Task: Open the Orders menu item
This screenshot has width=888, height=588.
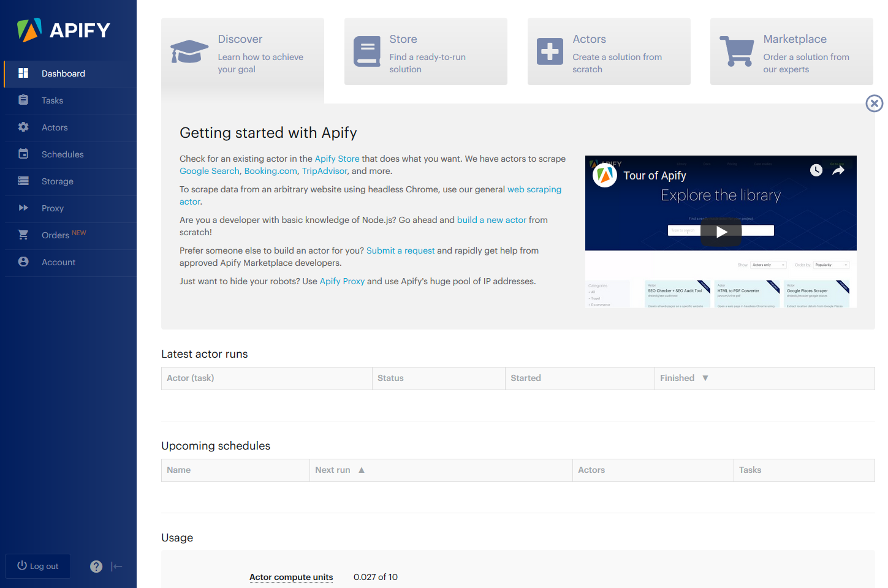Action: pyautogui.click(x=70, y=235)
